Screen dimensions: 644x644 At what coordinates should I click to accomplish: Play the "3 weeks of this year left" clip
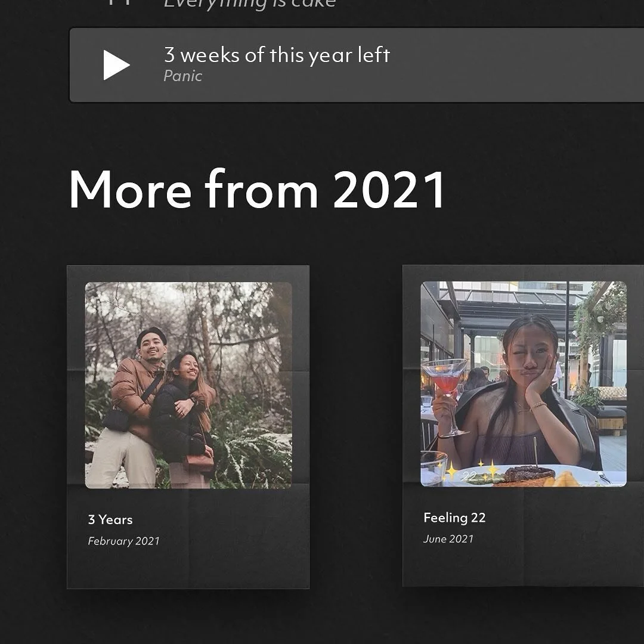(x=276, y=55)
